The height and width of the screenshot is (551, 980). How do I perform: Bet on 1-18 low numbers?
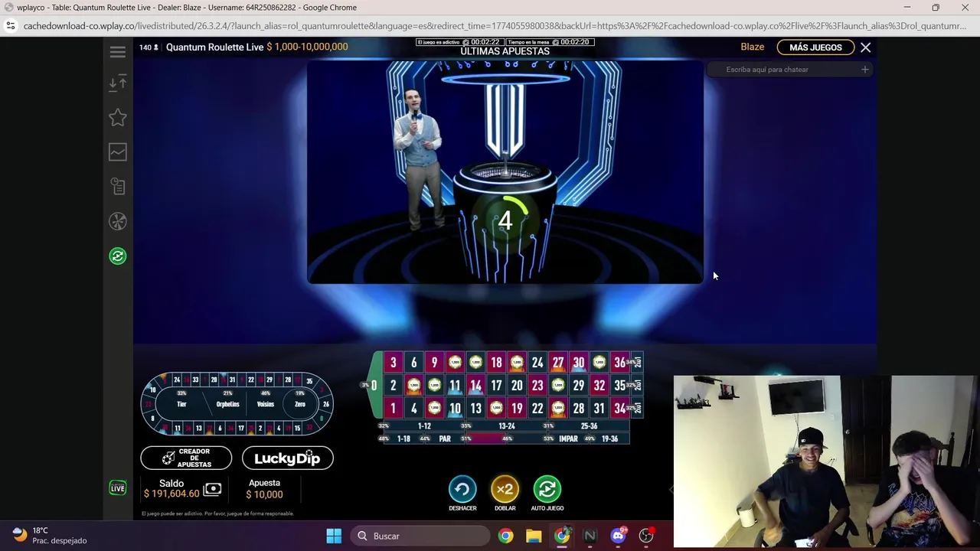[x=403, y=439]
